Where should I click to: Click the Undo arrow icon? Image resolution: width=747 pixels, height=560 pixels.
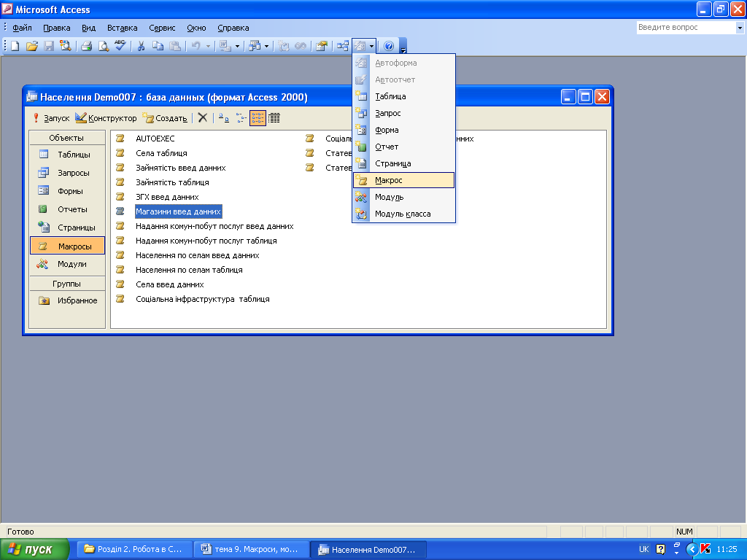click(196, 46)
